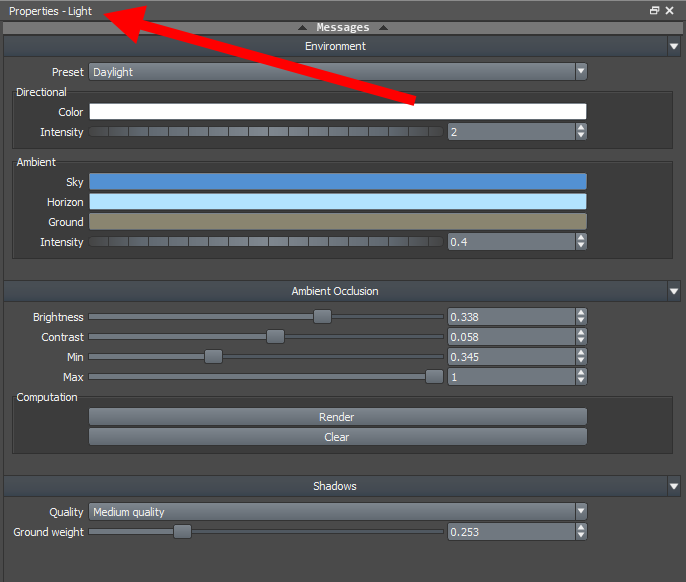The image size is (686, 582).
Task: Click the Brightness slider handle
Action: (322, 317)
